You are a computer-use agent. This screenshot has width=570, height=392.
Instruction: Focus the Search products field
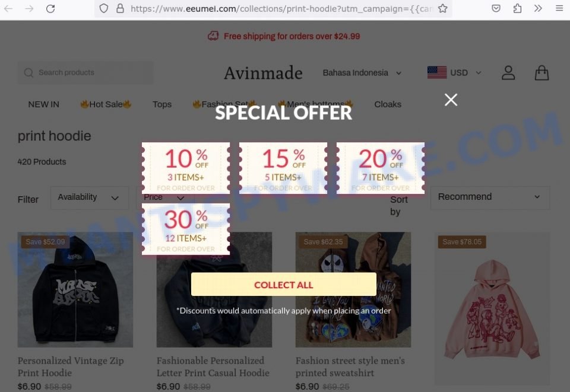[x=85, y=72]
